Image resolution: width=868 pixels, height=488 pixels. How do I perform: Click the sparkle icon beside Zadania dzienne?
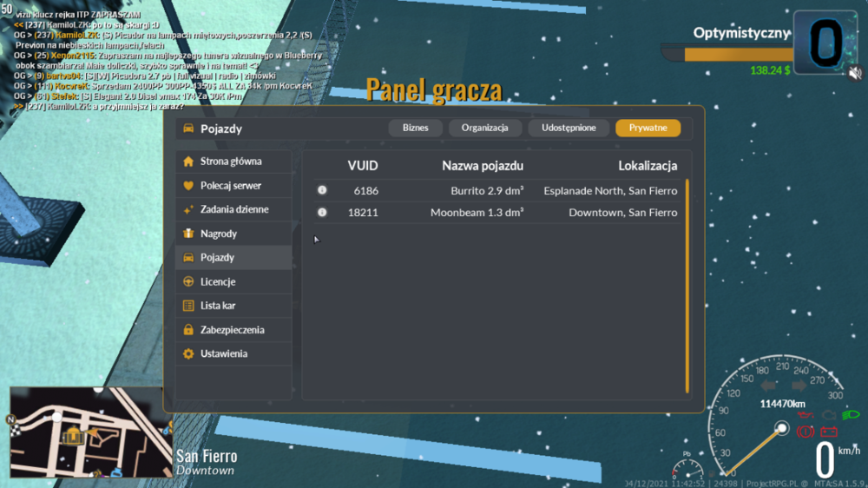[188, 209]
